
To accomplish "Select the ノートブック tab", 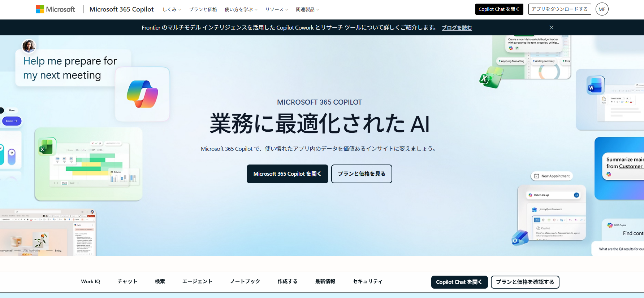I will (x=245, y=281).
